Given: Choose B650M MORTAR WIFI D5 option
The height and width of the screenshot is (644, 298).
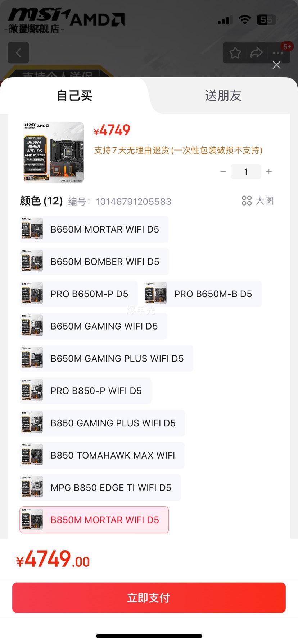Looking at the screenshot, I should (x=94, y=229).
